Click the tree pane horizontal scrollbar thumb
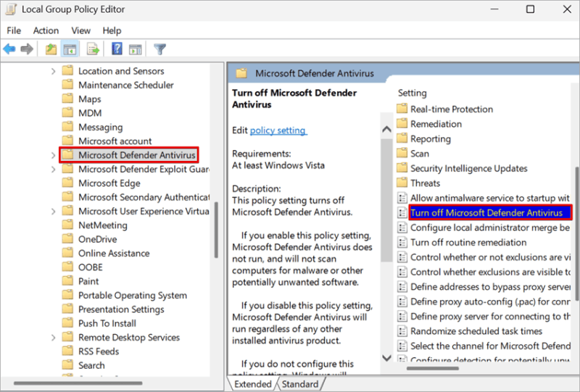The height and width of the screenshot is (392, 580). pyautogui.click(x=78, y=383)
